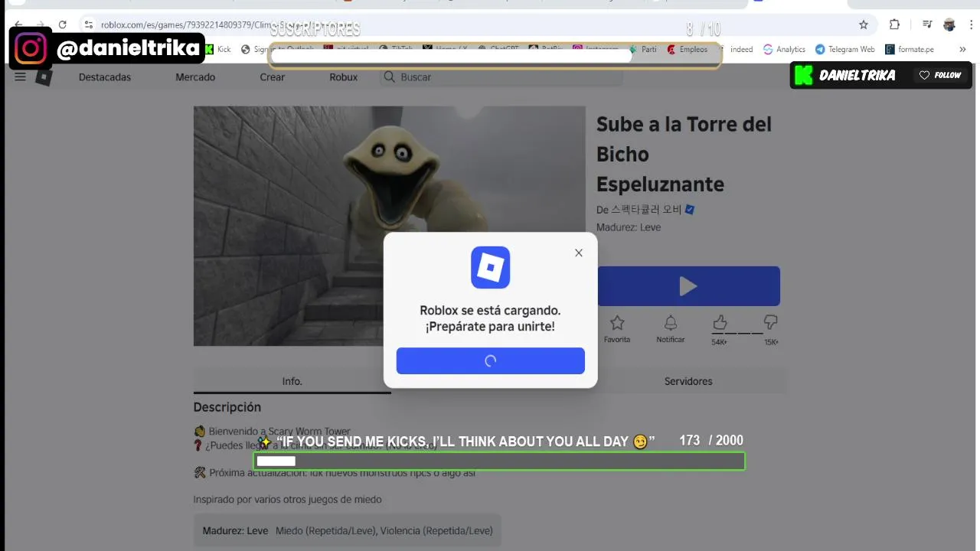Like the game with the thumbs-up icon
The width and height of the screenshot is (980, 551).
[720, 322]
